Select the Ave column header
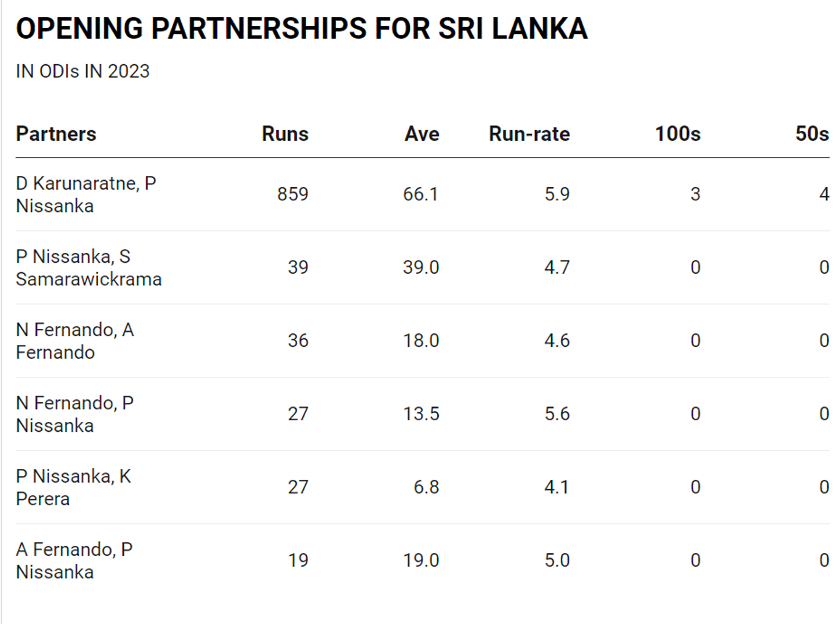The width and height of the screenshot is (840, 624). [421, 134]
